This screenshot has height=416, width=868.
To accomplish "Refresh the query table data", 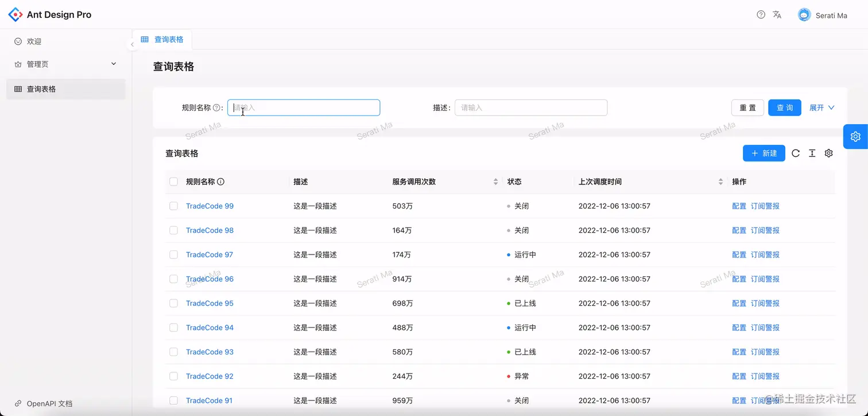I will [x=796, y=153].
